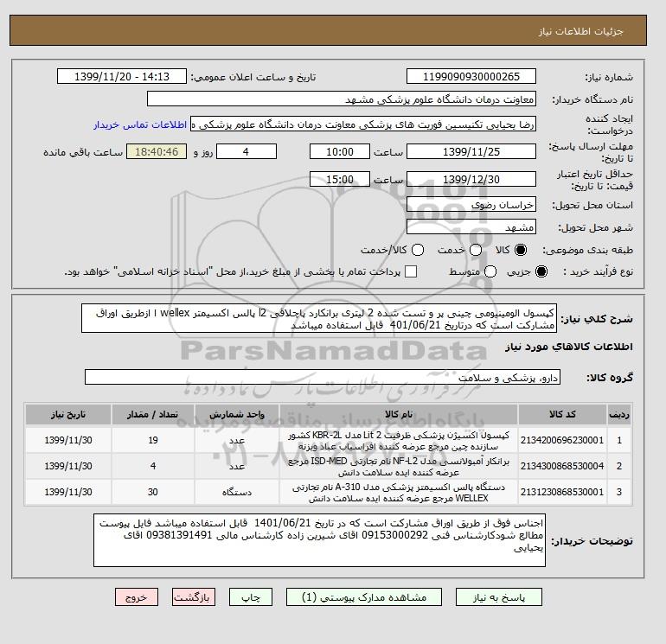The width and height of the screenshot is (666, 644).
Task: Click the response deadline date 1399/11/25
Action: (x=471, y=151)
